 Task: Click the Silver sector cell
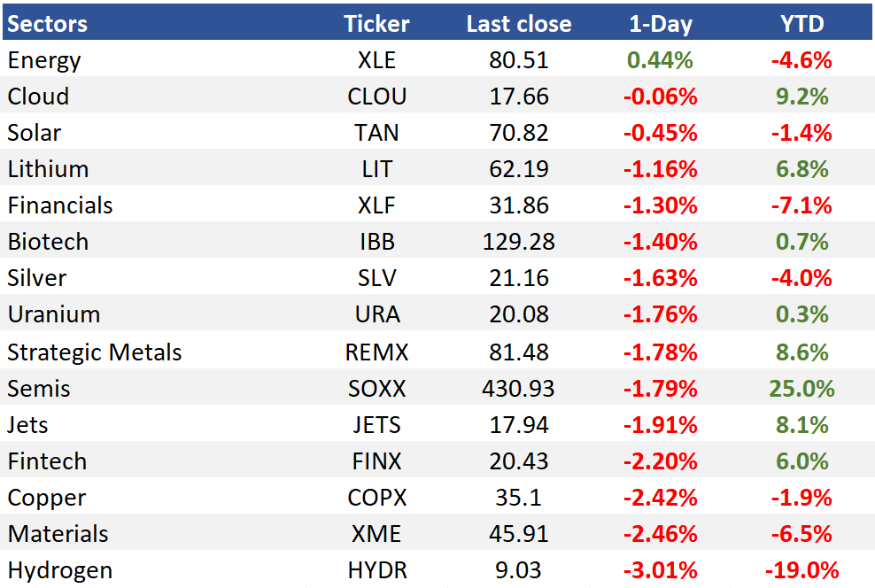(37, 278)
